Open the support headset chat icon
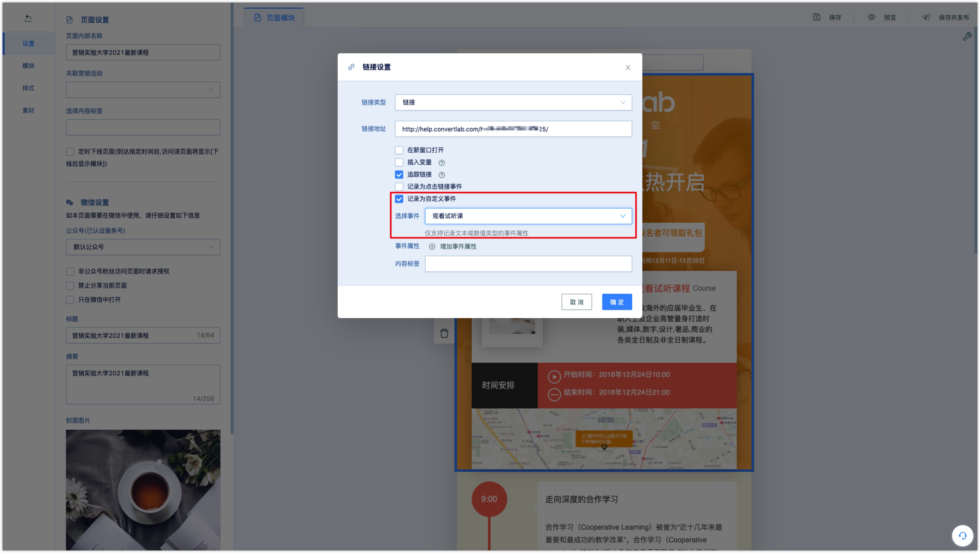 962,536
